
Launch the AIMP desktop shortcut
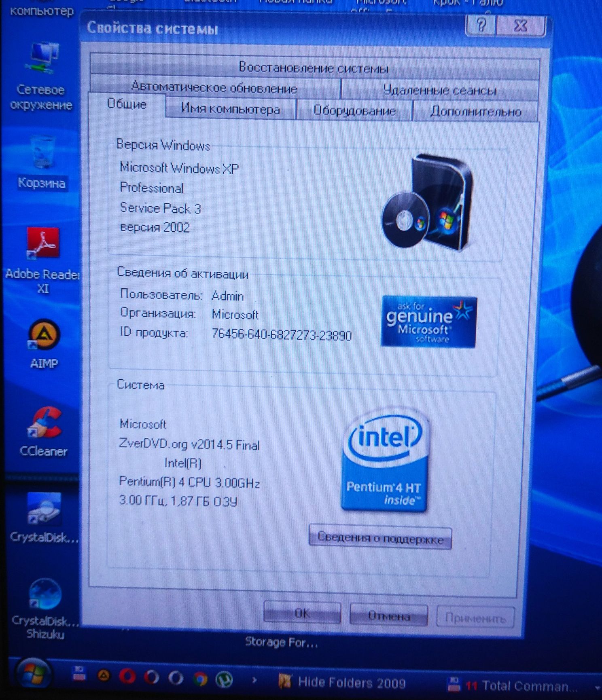[x=44, y=345]
